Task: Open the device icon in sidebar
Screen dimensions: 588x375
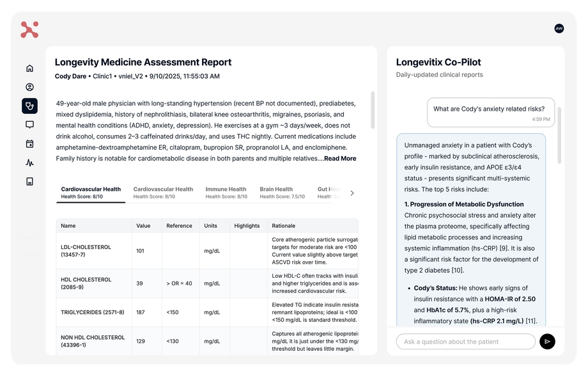Action: [x=29, y=181]
